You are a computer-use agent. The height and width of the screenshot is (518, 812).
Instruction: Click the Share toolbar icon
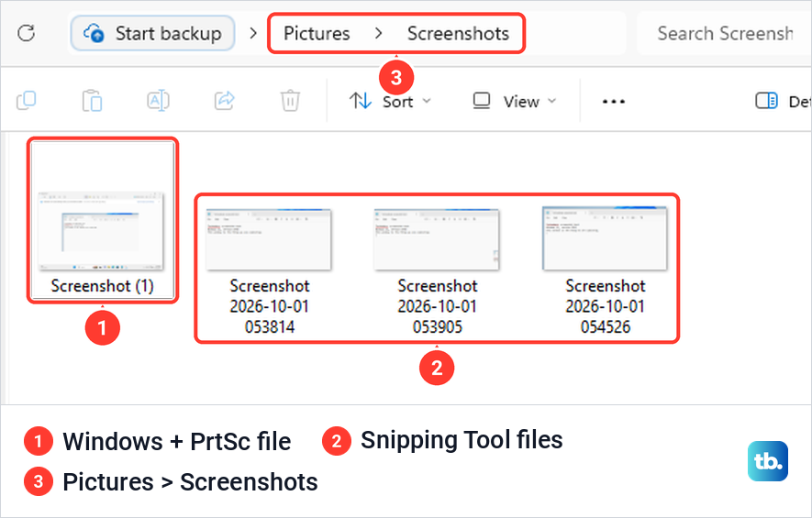225,100
